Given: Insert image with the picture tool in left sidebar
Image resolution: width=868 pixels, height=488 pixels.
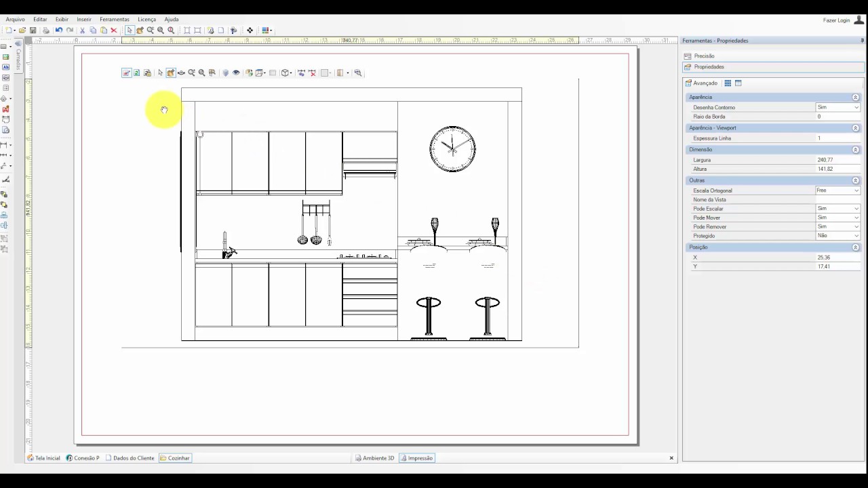Looking at the screenshot, I should [x=6, y=57].
